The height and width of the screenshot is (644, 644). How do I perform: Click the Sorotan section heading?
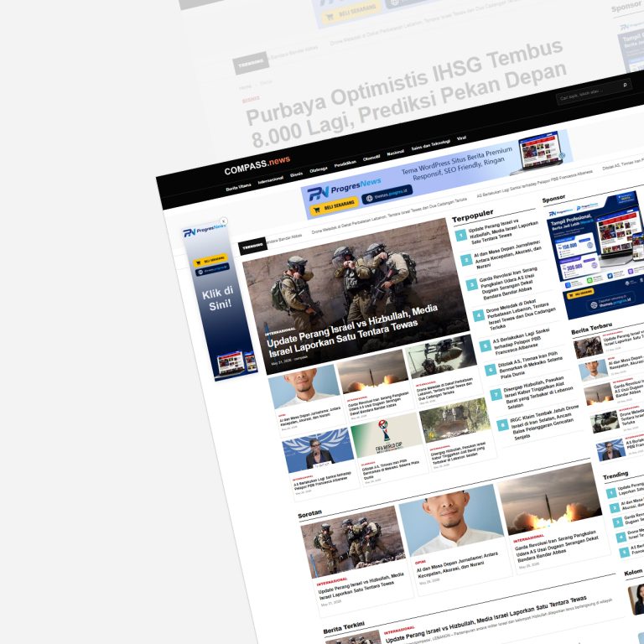pyautogui.click(x=309, y=514)
